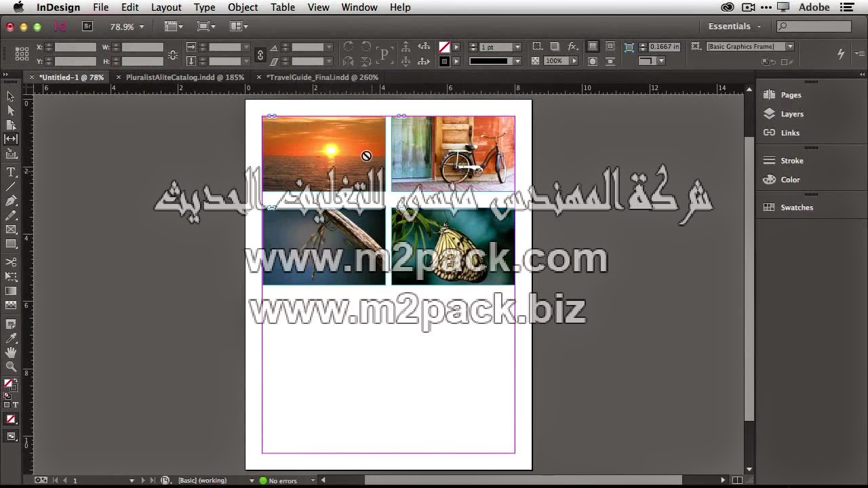Toggle Formatting Affects Text button in toolbox
This screenshot has width=868, height=488.
pos(16,405)
